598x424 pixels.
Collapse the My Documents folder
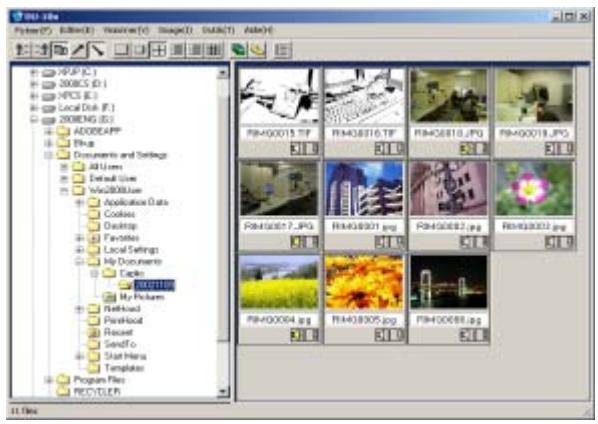click(x=80, y=262)
